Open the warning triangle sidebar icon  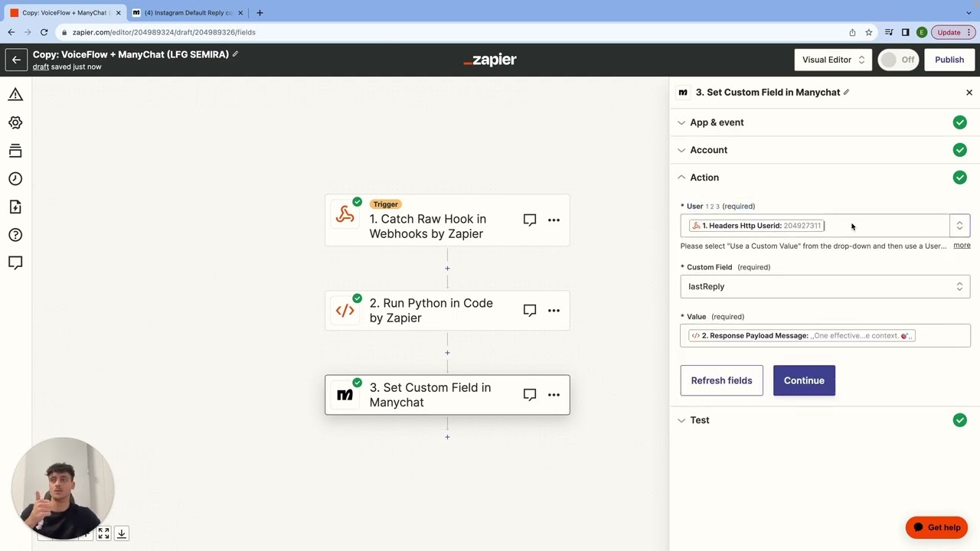[15, 95]
